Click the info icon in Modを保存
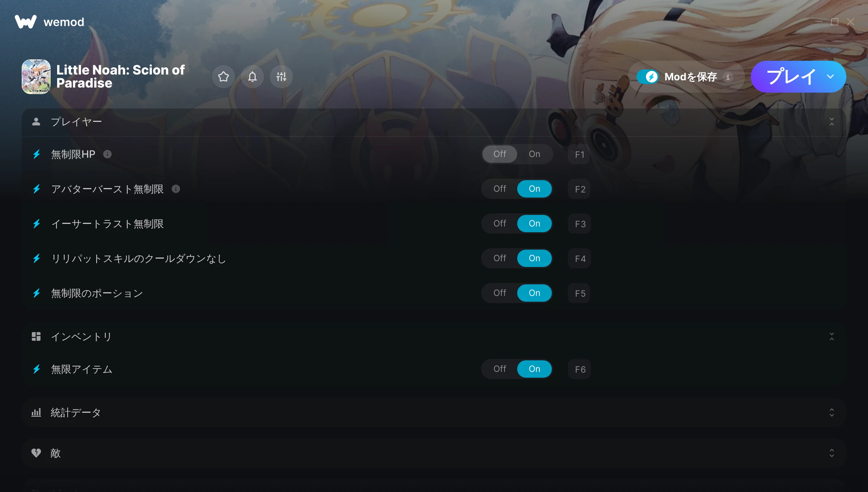Screen dimensions: 868x492 click(728, 77)
